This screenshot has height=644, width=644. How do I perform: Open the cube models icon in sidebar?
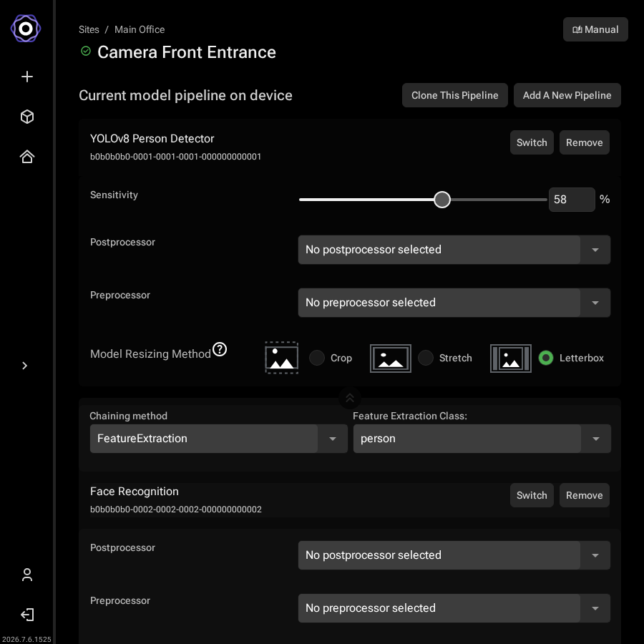(x=27, y=117)
